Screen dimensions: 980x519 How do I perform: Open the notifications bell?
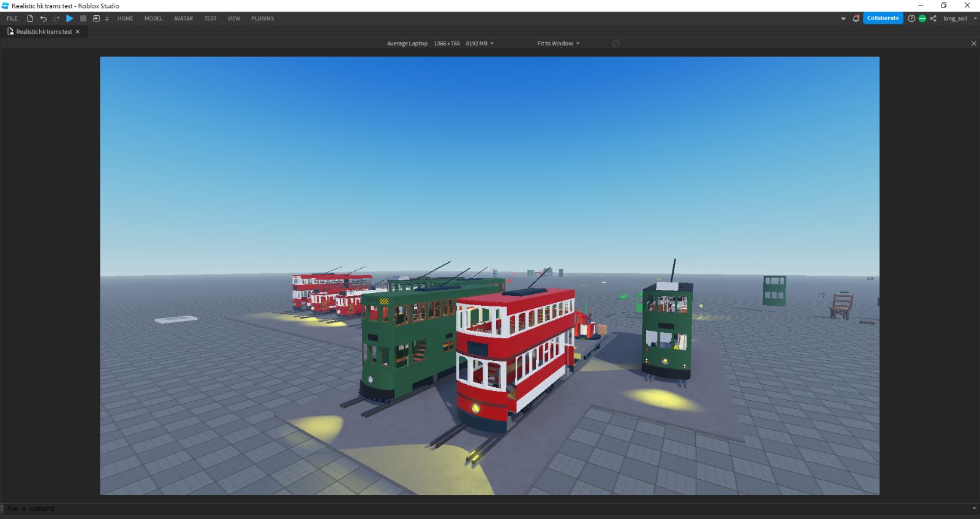(856, 18)
